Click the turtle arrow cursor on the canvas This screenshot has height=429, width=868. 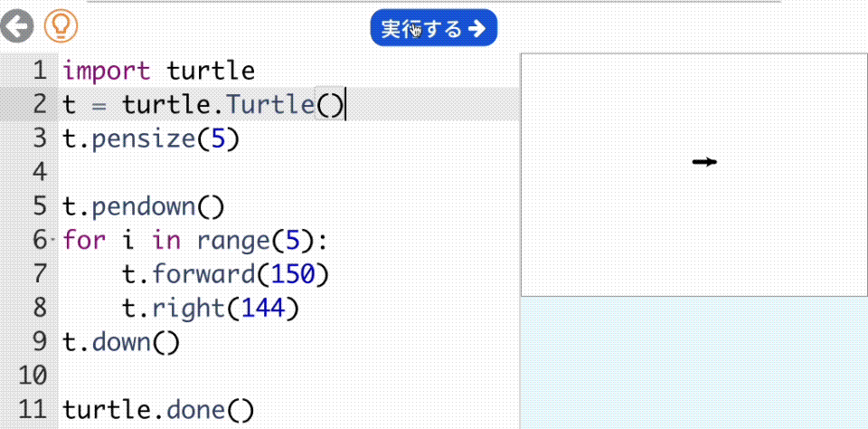[x=704, y=162]
